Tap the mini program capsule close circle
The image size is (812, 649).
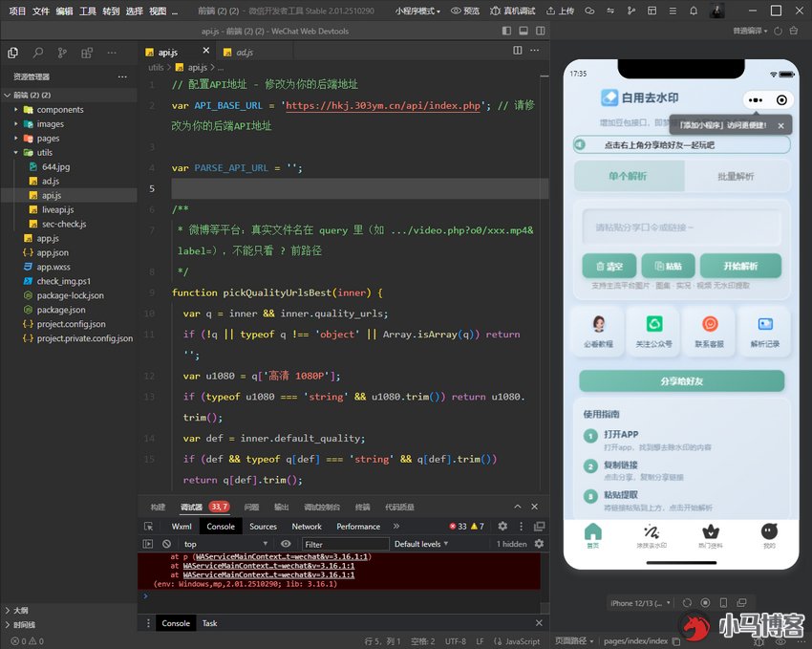click(782, 100)
